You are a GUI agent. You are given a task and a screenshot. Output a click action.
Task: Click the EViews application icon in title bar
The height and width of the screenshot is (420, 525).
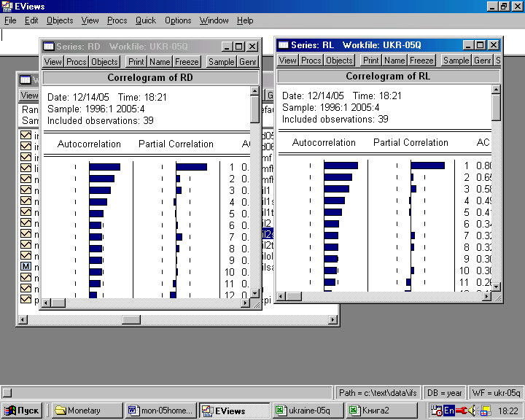coord(7,7)
